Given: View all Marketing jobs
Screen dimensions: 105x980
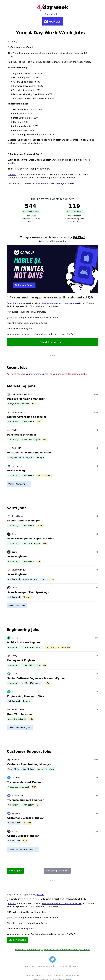Looking at the screenshot, I should pos(19,484).
